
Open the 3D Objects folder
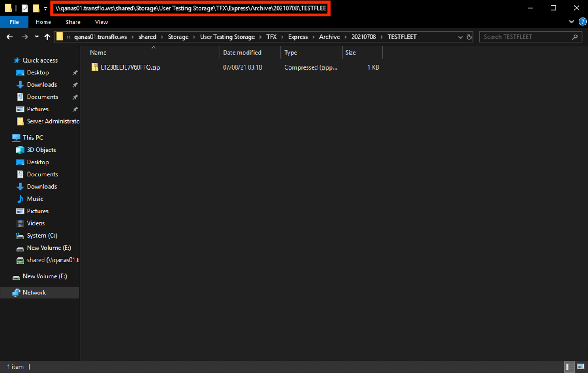[x=41, y=150]
